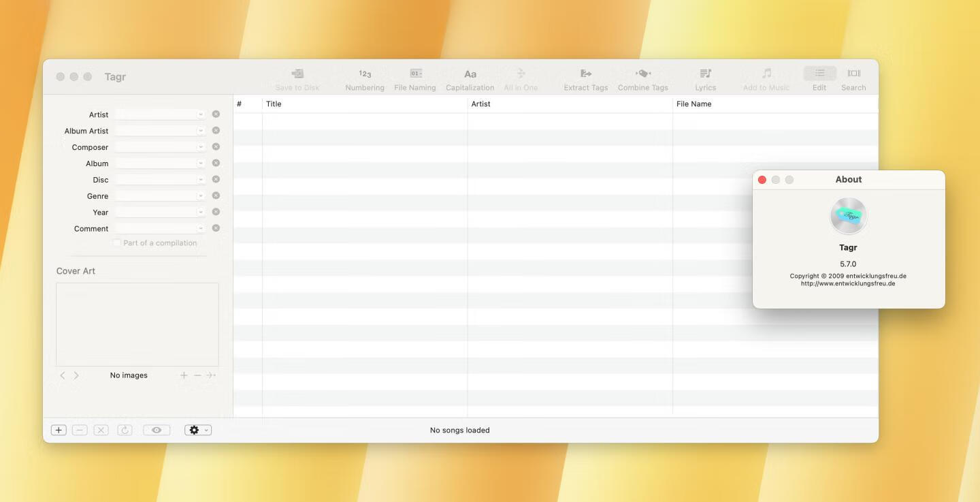Add a cover art image with plus
The width and height of the screenshot is (980, 502).
click(x=184, y=375)
